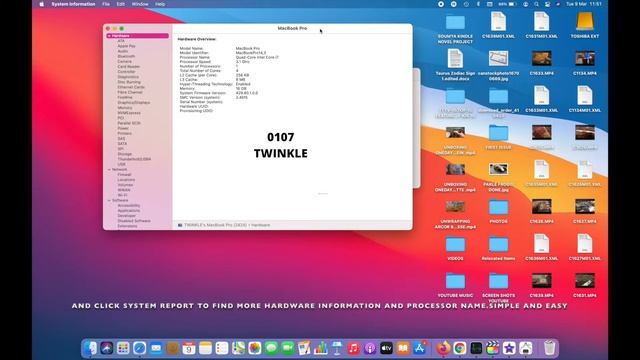Select the VIDEOS folder on desktop
Image resolution: width=640 pixels, height=360 pixels.
point(455,248)
